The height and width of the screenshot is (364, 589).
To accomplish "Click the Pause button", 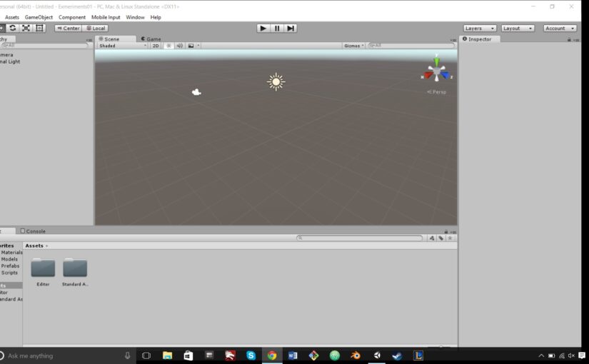I will click(x=277, y=28).
